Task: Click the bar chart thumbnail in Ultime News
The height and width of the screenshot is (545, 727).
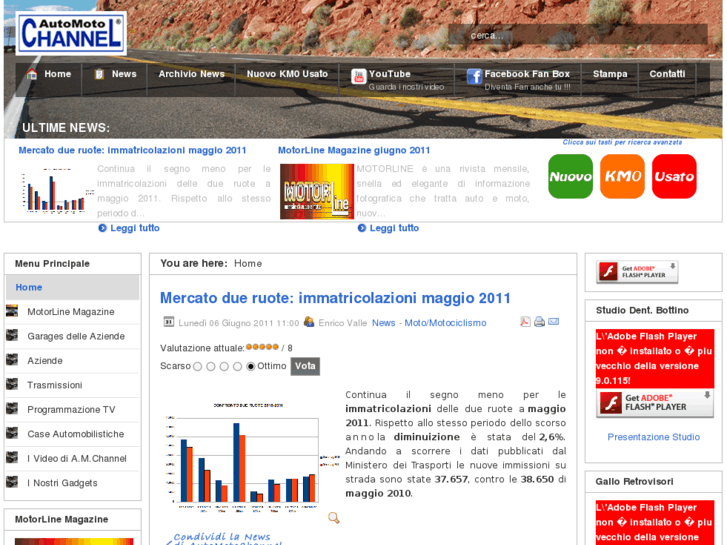Action: (x=55, y=191)
